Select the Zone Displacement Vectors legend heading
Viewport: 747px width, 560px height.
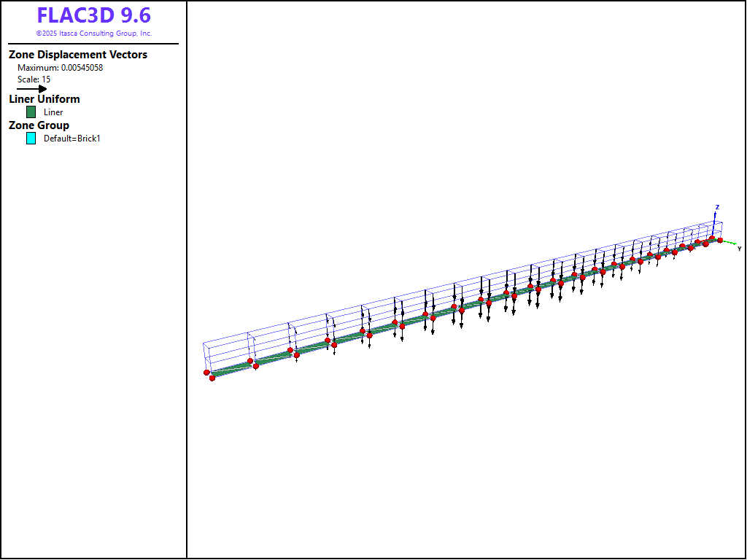pos(78,55)
